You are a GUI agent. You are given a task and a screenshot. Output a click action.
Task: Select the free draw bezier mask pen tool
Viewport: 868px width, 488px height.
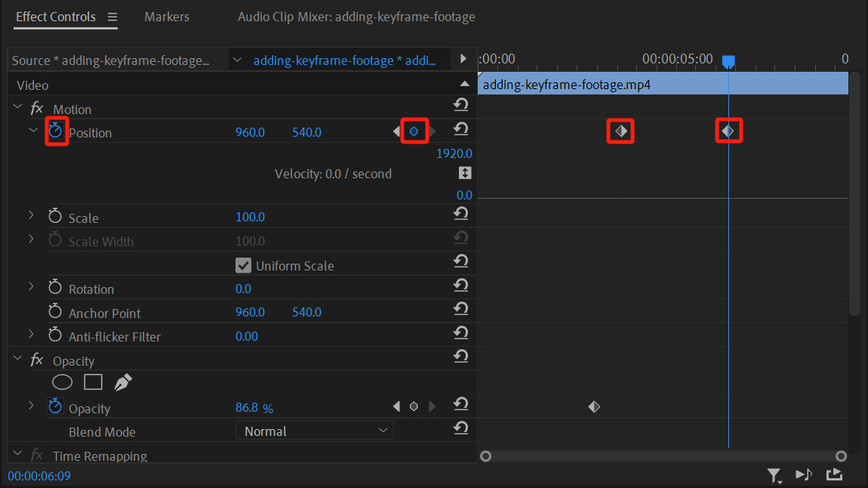tap(122, 381)
